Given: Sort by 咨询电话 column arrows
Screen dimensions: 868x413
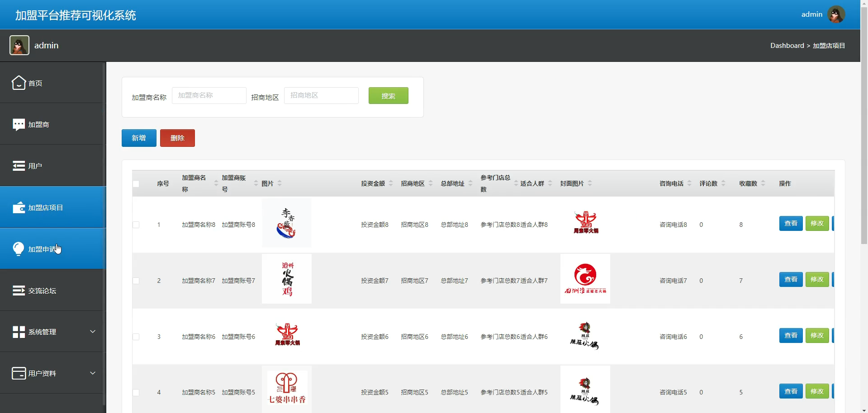Looking at the screenshot, I should point(689,183).
